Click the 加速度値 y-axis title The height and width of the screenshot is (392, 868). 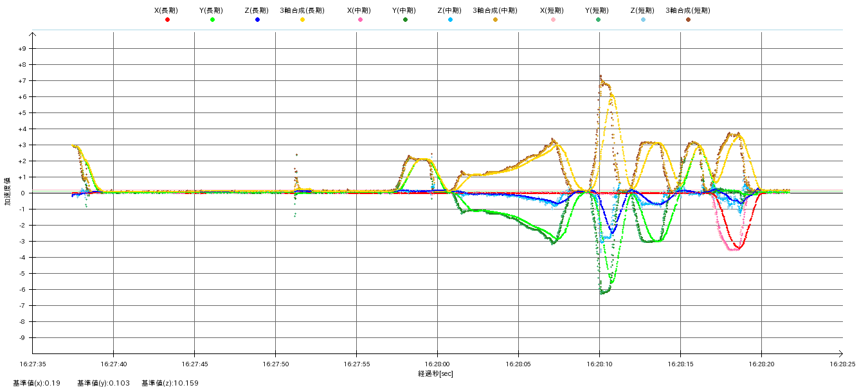pos(8,192)
